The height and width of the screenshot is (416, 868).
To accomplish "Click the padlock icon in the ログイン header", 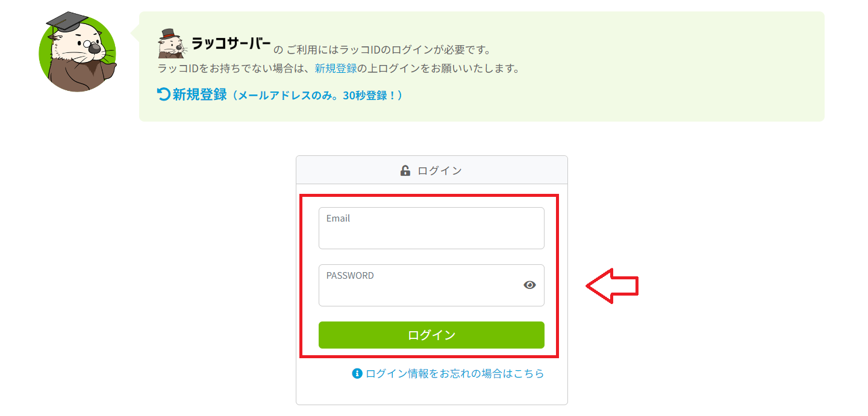I will click(405, 169).
